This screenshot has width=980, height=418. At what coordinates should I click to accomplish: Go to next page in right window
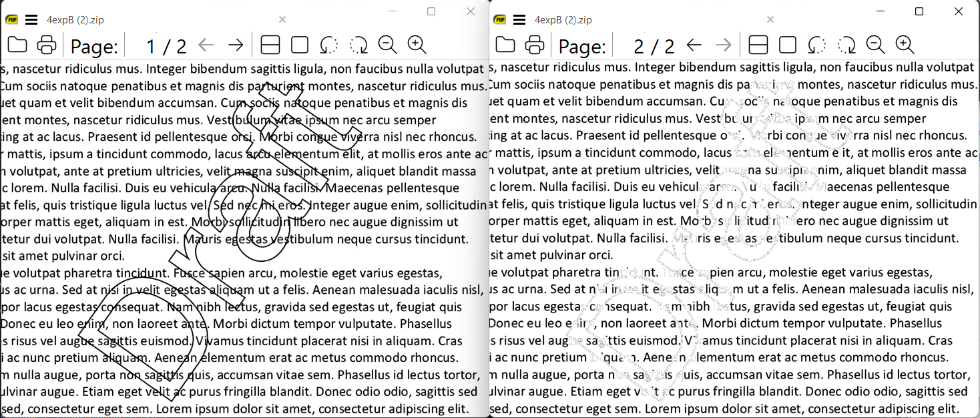tap(724, 45)
